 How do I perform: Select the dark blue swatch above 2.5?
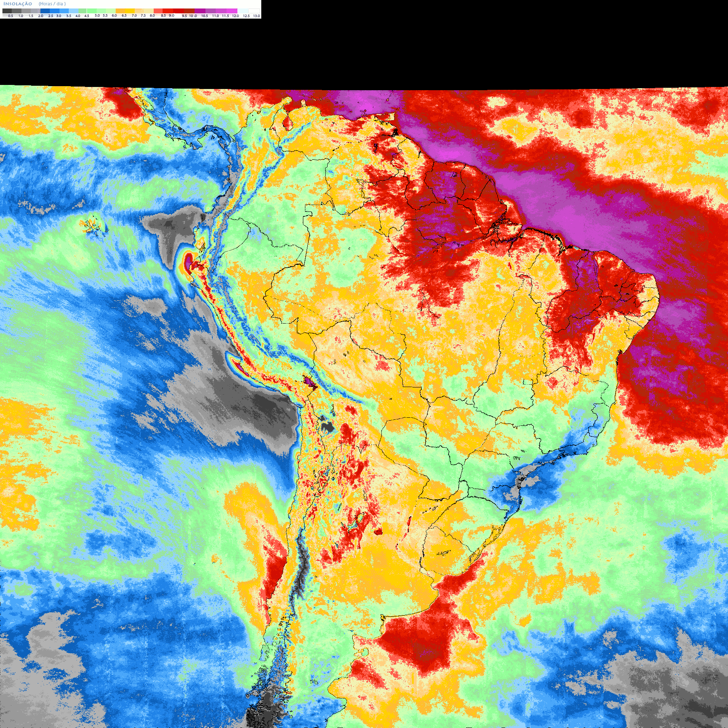point(45,11)
